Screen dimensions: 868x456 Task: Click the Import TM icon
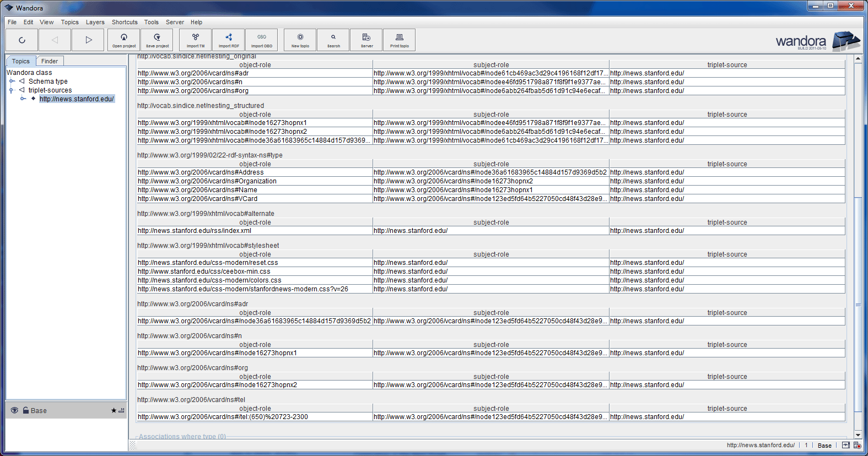tap(196, 40)
